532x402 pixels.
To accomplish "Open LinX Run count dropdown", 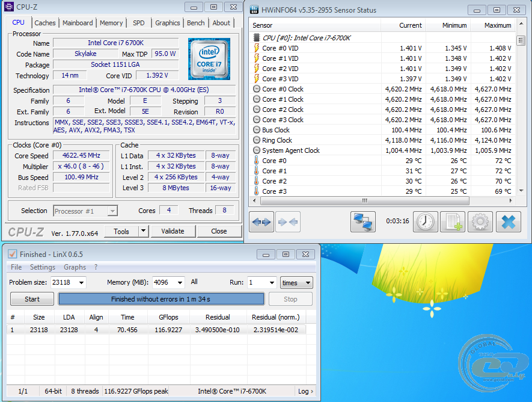I will click(x=272, y=282).
